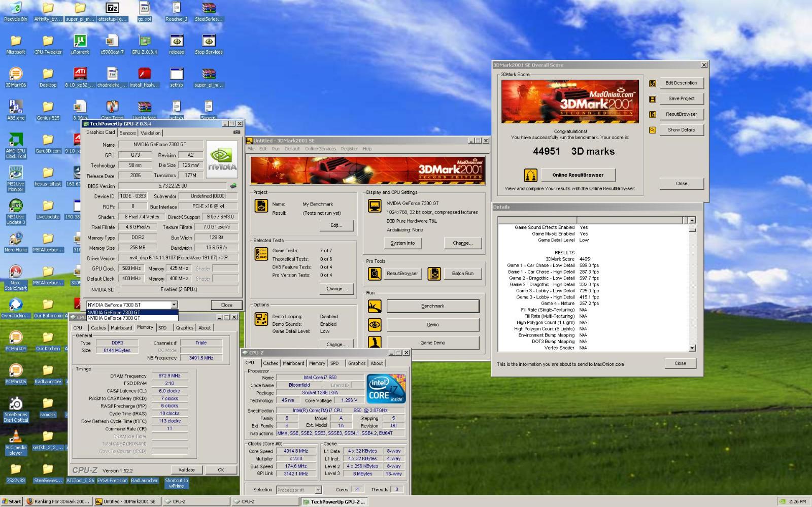The image size is (812, 507).
Task: Switch to TechPowerUp GPU-Z taskbar item
Action: [334, 501]
